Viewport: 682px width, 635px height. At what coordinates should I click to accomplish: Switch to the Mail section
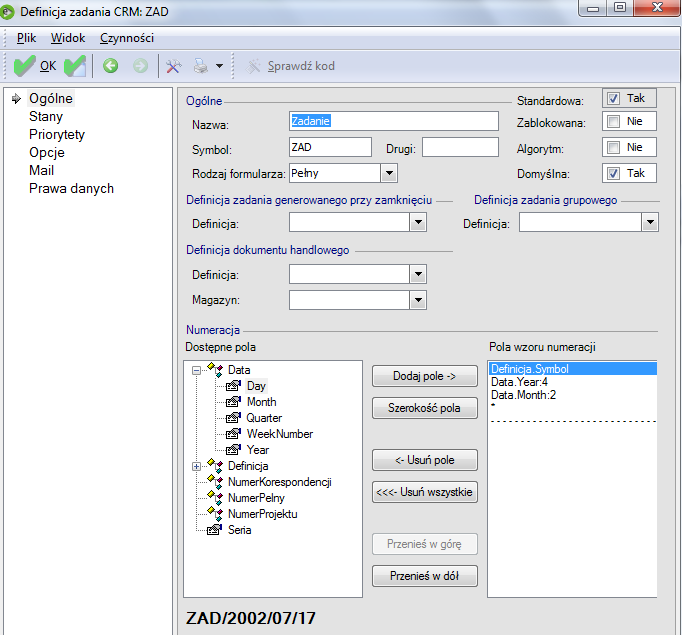click(x=41, y=170)
